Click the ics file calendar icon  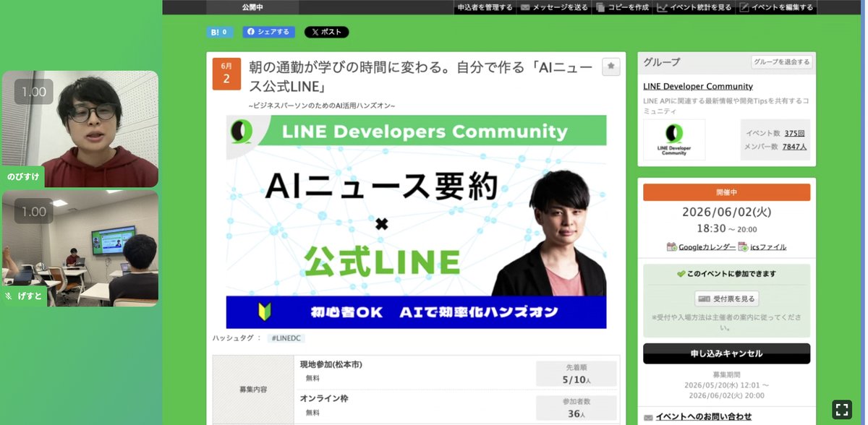743,247
